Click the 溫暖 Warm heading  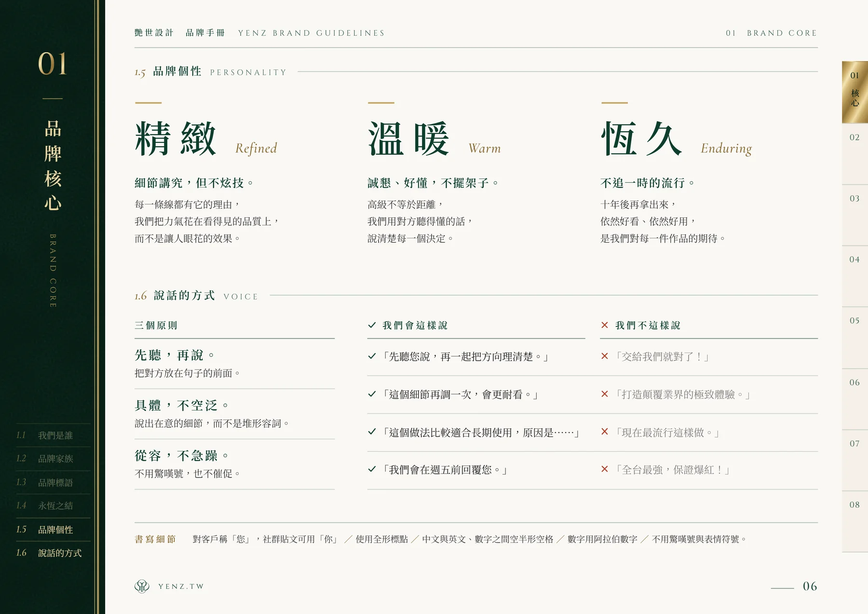click(434, 139)
